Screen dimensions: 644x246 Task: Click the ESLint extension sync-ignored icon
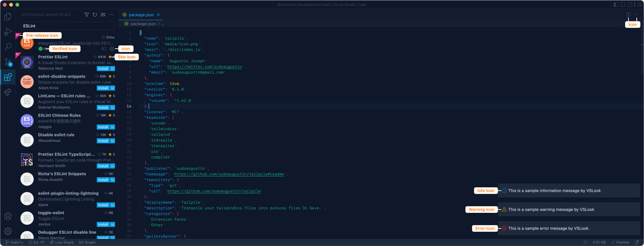point(104,49)
